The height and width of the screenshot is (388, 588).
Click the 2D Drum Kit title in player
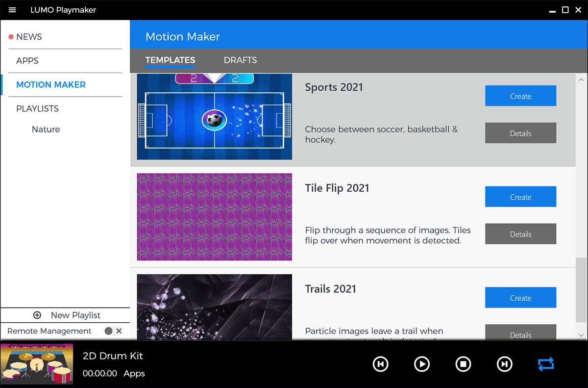click(x=113, y=356)
